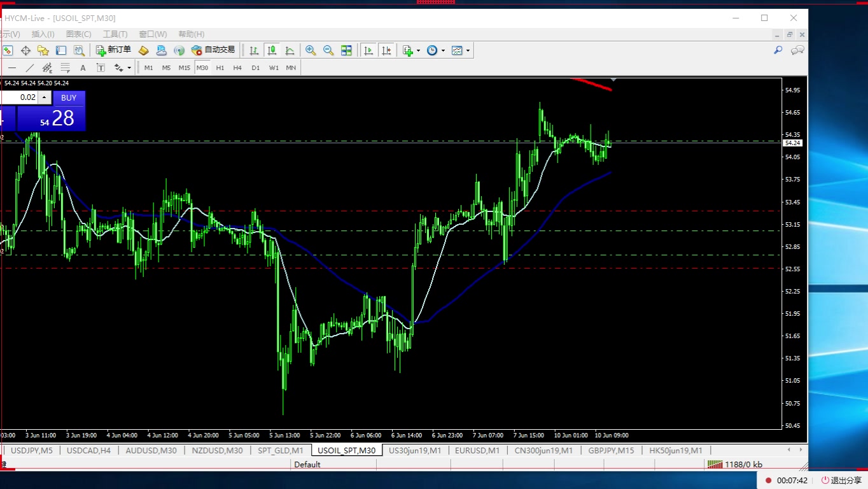Tile chart windows icon
This screenshot has width=868, height=489.
pos(346,50)
